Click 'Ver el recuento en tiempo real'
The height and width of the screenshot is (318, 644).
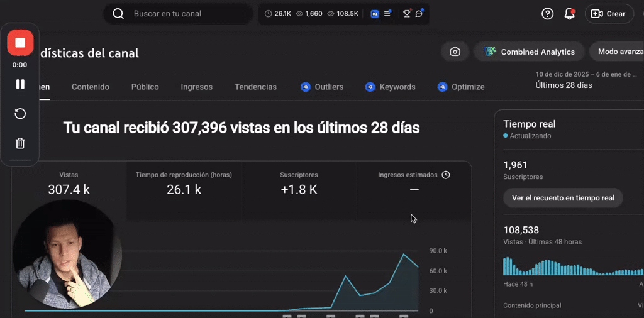tap(563, 198)
